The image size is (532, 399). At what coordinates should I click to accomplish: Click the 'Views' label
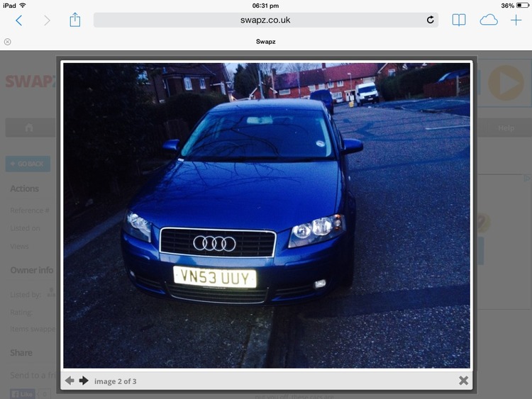[x=19, y=247]
